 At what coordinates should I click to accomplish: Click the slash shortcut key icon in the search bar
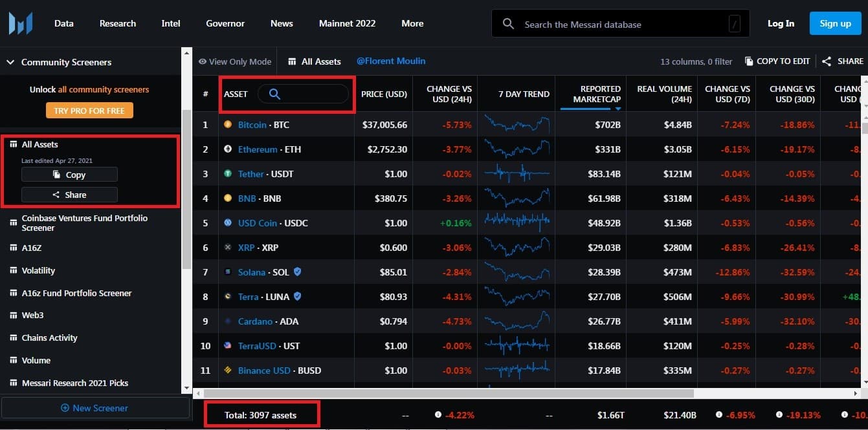point(734,24)
